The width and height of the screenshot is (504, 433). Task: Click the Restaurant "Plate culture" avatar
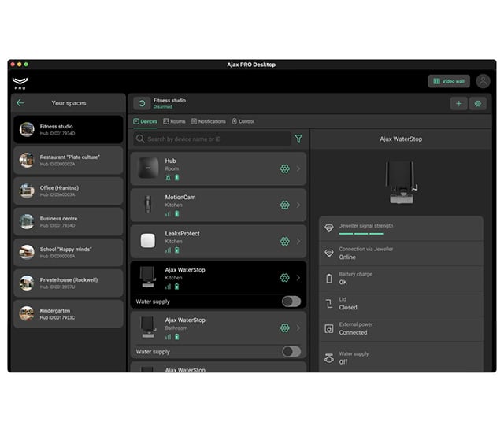27,160
